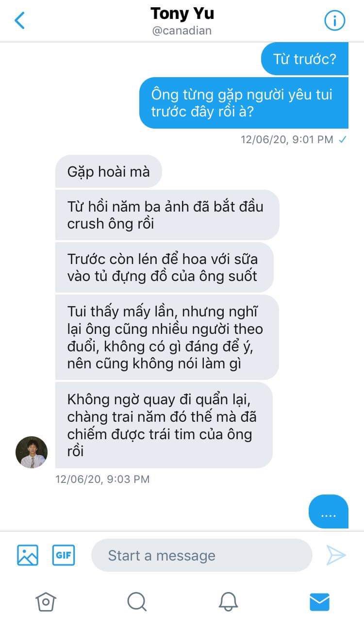Attach a photo with the image icon
The image size is (364, 627).
click(28, 555)
